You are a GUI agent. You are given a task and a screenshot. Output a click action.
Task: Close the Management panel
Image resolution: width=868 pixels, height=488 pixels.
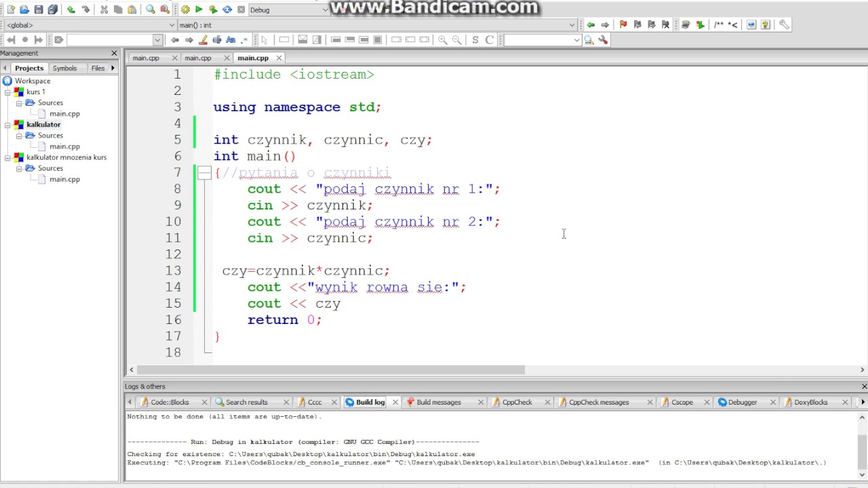coord(114,53)
